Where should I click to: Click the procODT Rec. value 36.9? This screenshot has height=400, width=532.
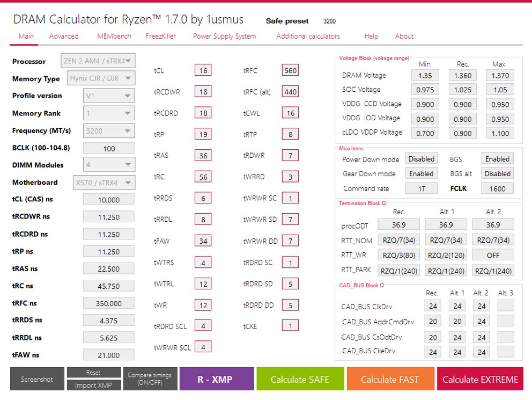pyautogui.click(x=398, y=225)
